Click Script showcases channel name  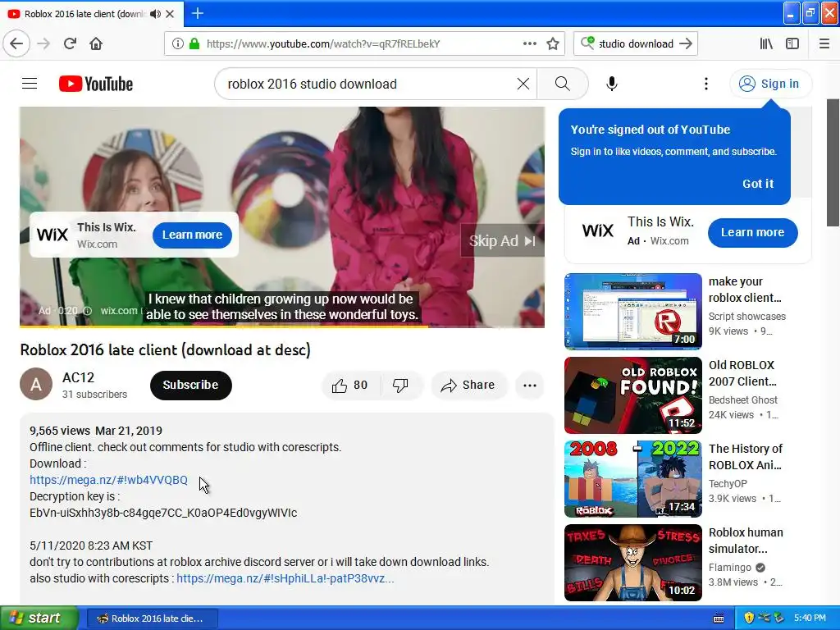746,317
